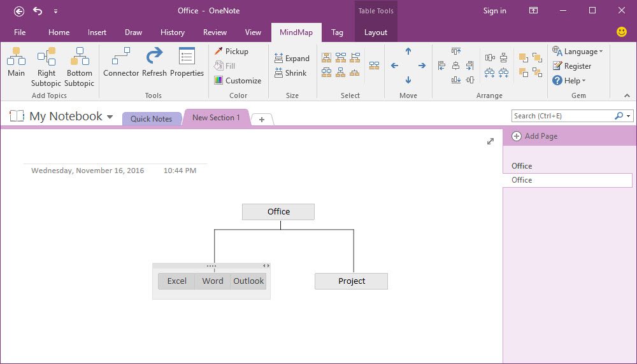Image resolution: width=637 pixels, height=364 pixels.
Task: Align topics to top edge
Action: pyautogui.click(x=456, y=51)
